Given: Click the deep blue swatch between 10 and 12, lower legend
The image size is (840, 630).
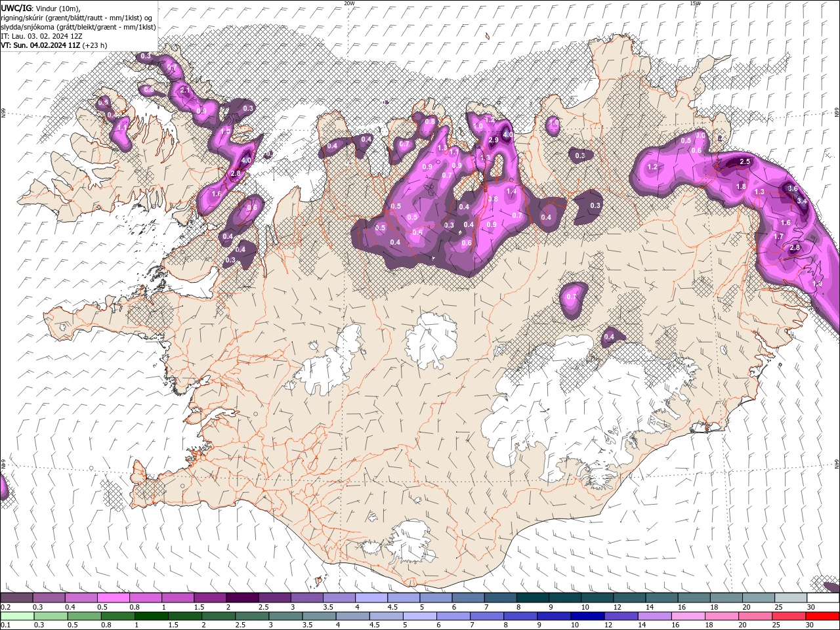Looking at the screenshot, I should coord(586,616).
